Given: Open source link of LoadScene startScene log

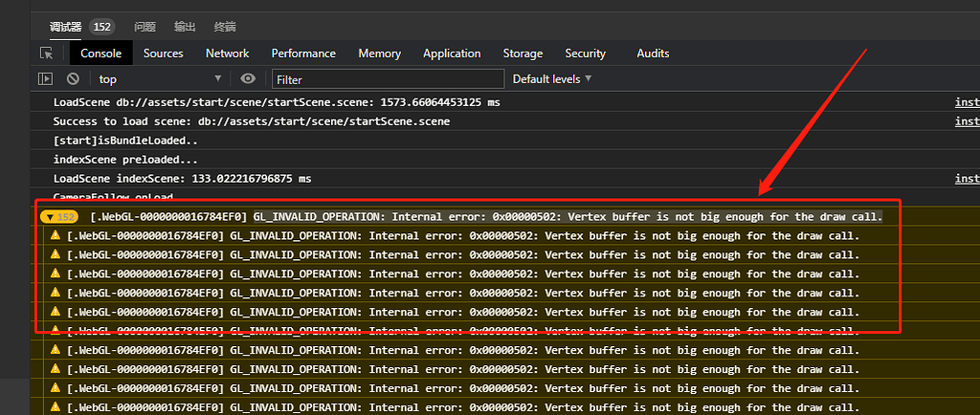Looking at the screenshot, I should [967, 102].
